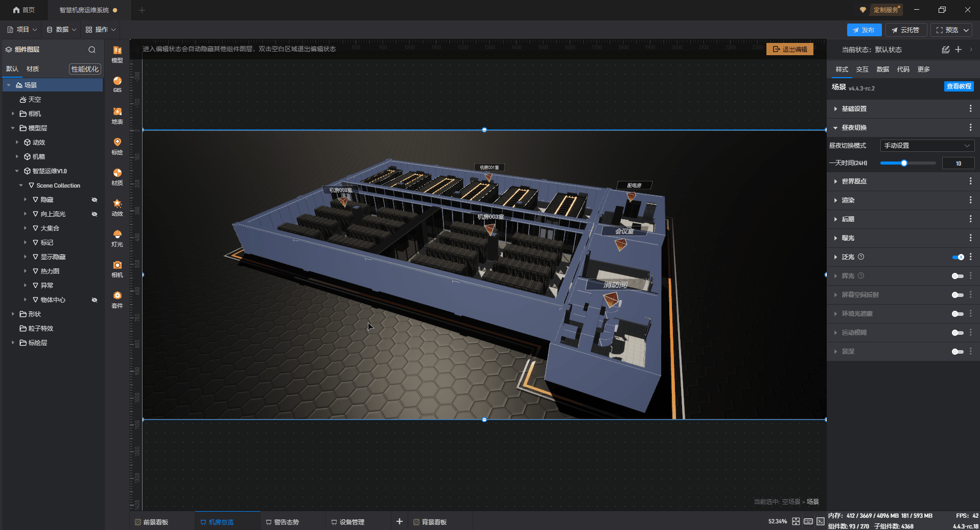The image size is (980, 530).
Task: Show the hidden 隐藏 layer via eye icon
Action: coord(95,200)
